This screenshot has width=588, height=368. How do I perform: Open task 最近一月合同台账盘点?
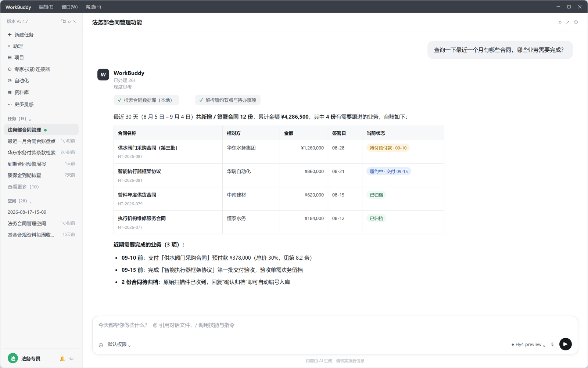41,141
